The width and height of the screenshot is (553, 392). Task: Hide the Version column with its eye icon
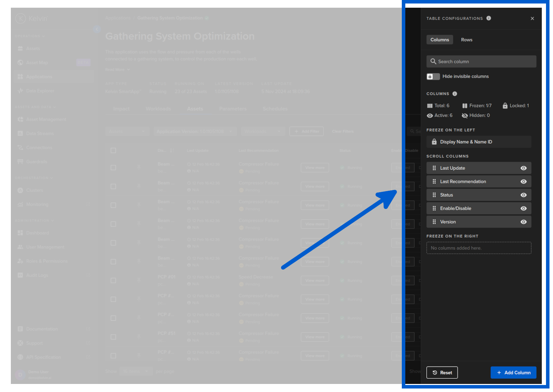pyautogui.click(x=523, y=222)
